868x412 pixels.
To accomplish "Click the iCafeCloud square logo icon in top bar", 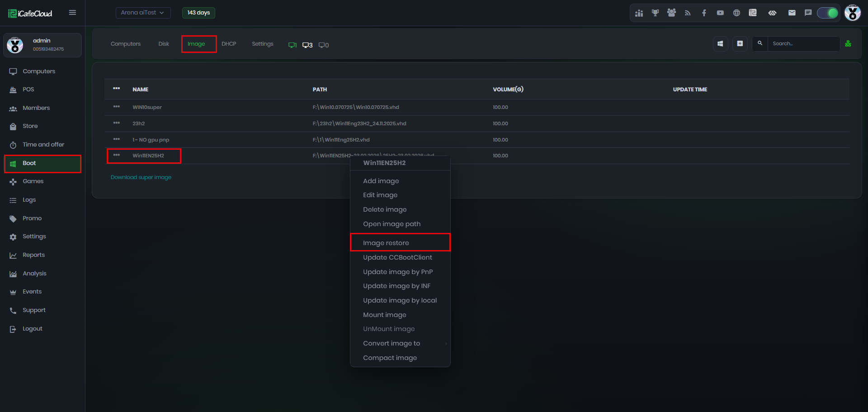I will [753, 13].
